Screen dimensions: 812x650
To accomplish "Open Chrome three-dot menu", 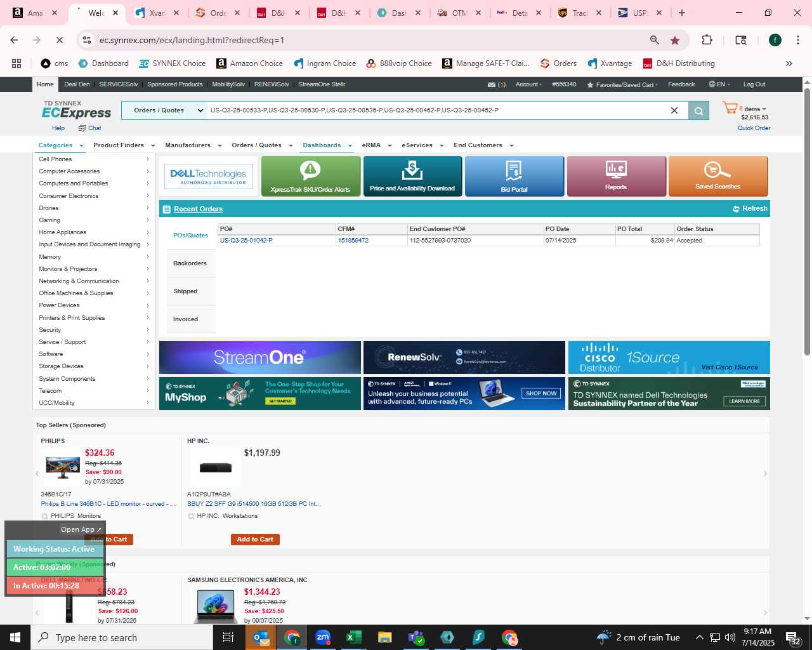I will 797,40.
